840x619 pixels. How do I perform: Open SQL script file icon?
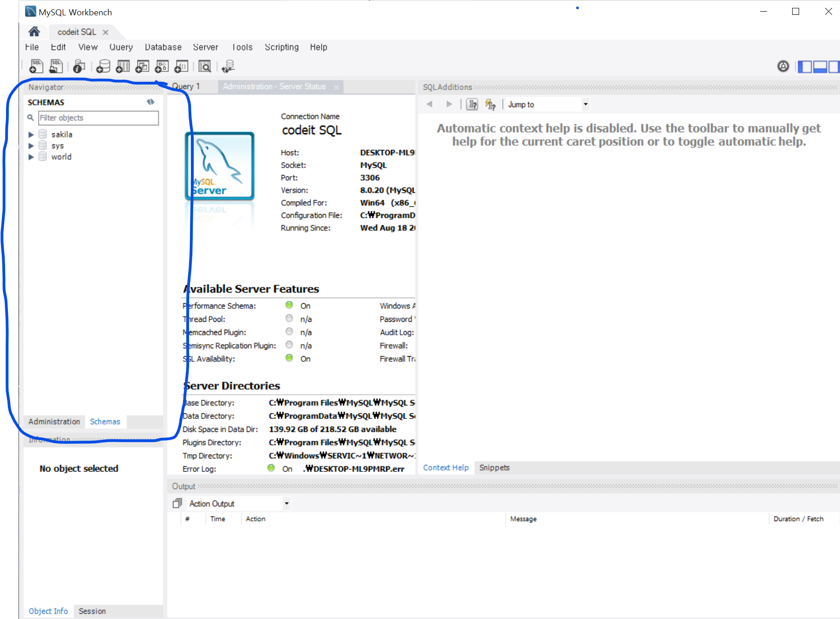pos(56,66)
